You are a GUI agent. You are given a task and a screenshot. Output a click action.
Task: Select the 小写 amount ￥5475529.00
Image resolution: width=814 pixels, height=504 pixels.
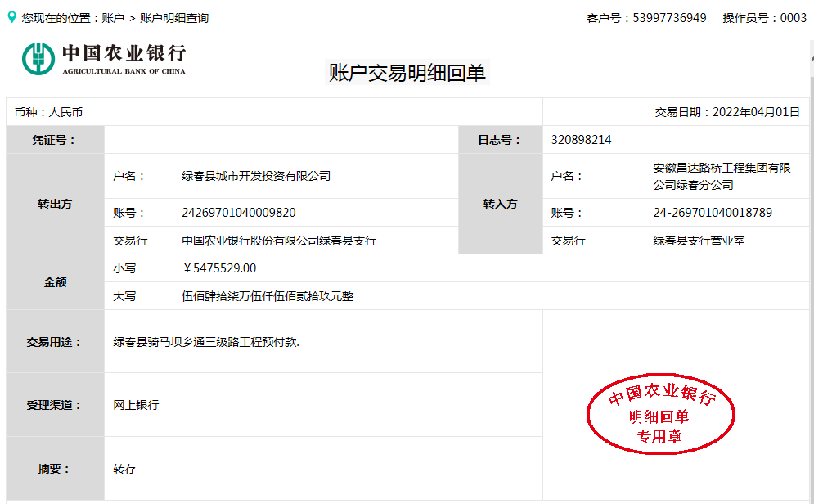coord(220,268)
